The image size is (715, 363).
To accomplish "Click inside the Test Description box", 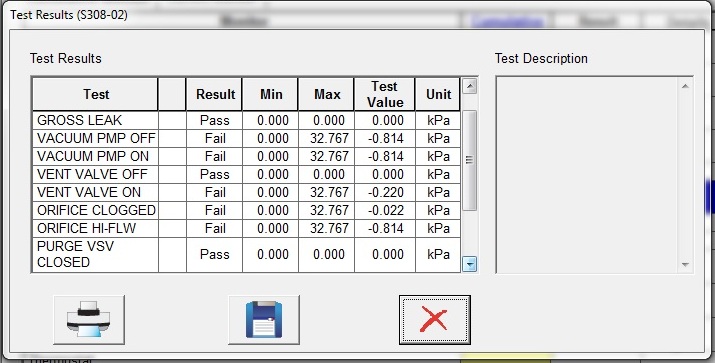I will 587,175.
